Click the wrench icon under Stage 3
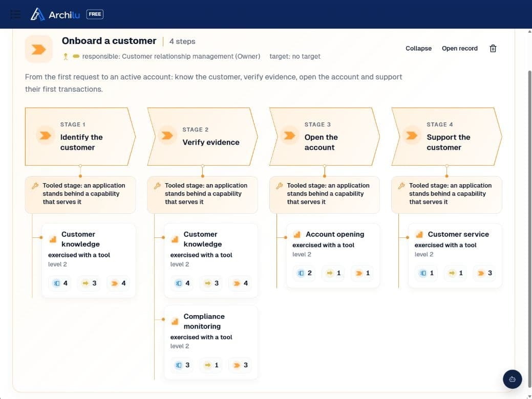Screen dimensions: 532x399 tap(279, 186)
